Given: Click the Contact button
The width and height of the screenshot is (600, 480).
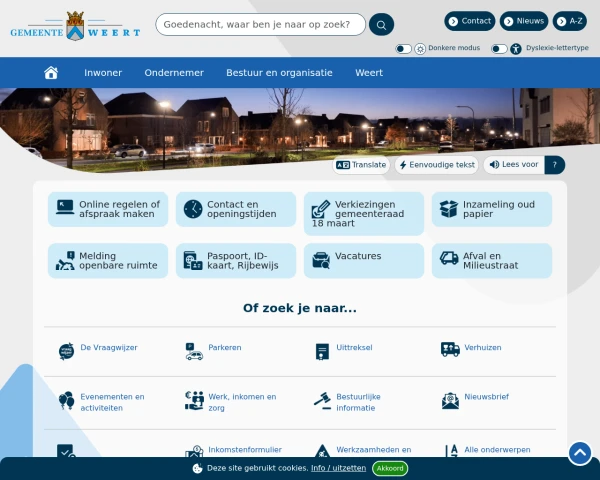Looking at the screenshot, I should click(x=470, y=21).
